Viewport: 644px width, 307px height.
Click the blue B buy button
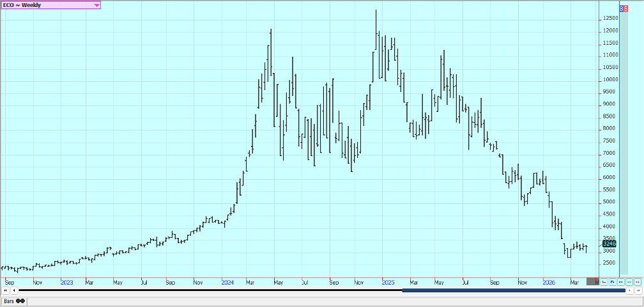622,8
